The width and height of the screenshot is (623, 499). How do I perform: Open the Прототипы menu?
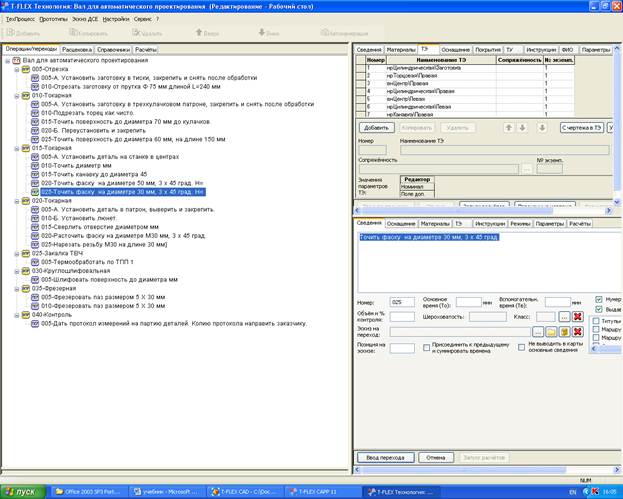[54, 19]
